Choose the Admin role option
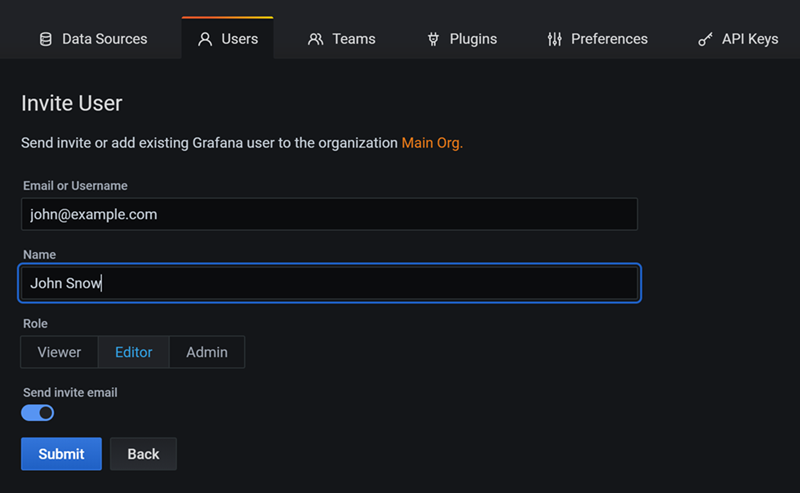Viewport: 800px width, 493px height. (x=207, y=352)
